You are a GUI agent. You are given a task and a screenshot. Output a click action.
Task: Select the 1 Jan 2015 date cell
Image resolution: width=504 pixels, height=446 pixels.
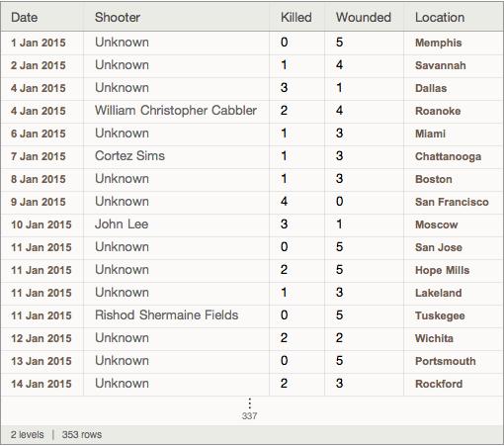pyautogui.click(x=39, y=43)
